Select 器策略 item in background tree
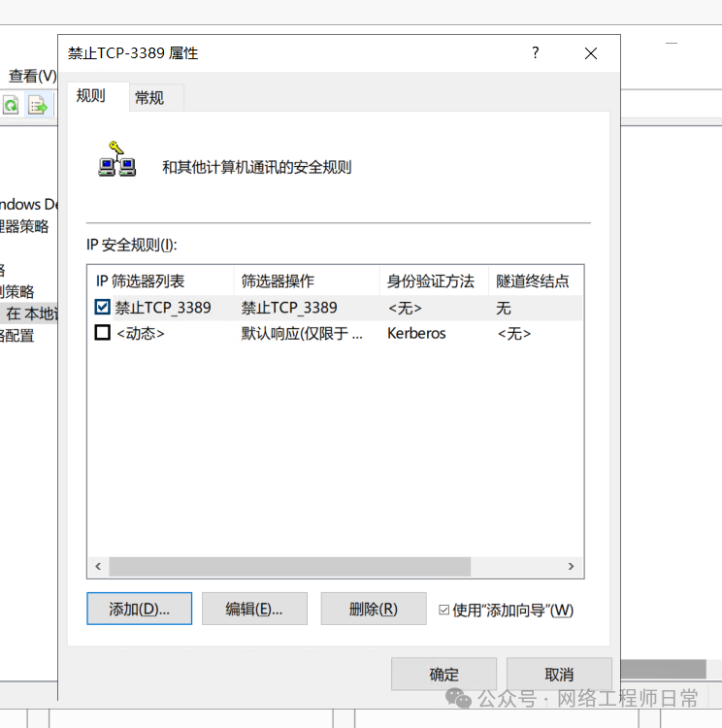 click(x=24, y=226)
